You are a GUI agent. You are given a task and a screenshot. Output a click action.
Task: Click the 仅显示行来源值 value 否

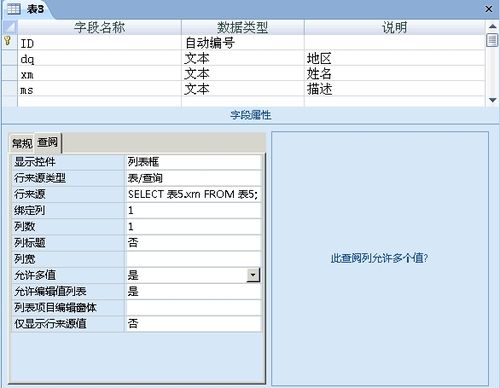(x=193, y=324)
